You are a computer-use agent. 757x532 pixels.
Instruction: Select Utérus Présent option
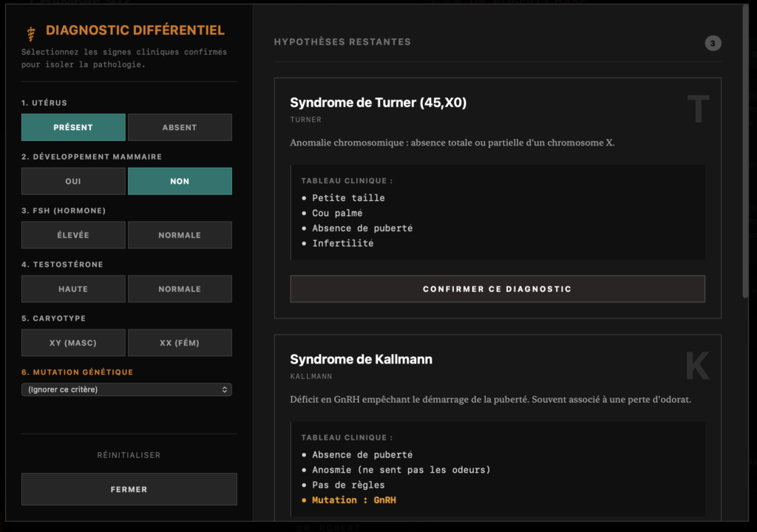[73, 127]
